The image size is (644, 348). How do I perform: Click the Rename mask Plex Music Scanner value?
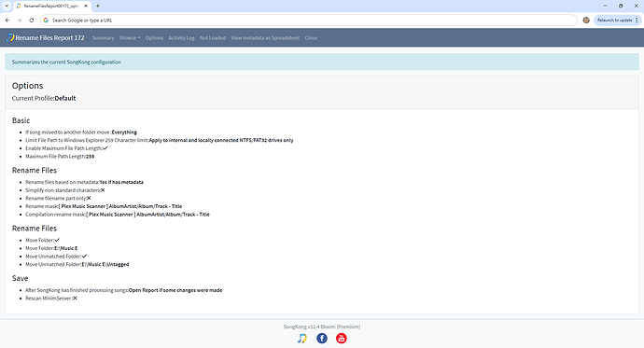120,206
